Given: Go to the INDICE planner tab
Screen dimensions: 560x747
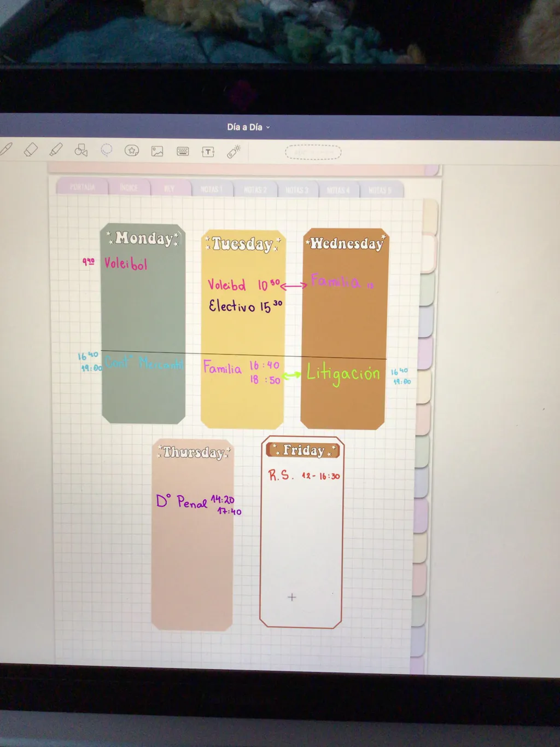Looking at the screenshot, I should [129, 188].
